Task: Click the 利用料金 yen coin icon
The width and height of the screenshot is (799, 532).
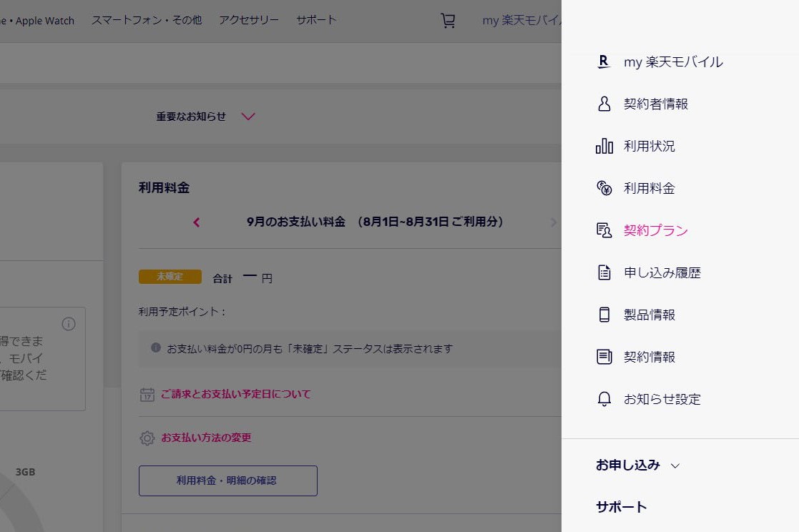Action: tap(603, 188)
